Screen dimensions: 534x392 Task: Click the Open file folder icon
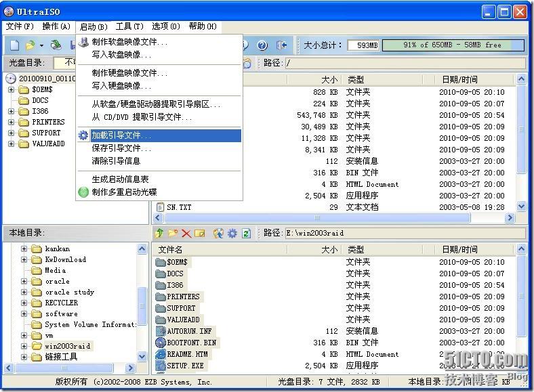(x=30, y=45)
